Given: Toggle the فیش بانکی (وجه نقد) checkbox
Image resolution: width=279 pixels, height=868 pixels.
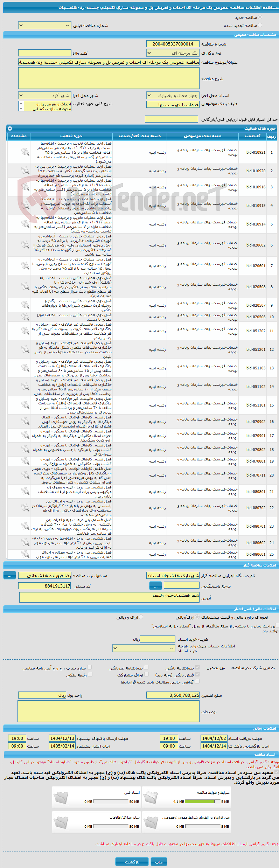Looking at the screenshot, I should 197,674.
